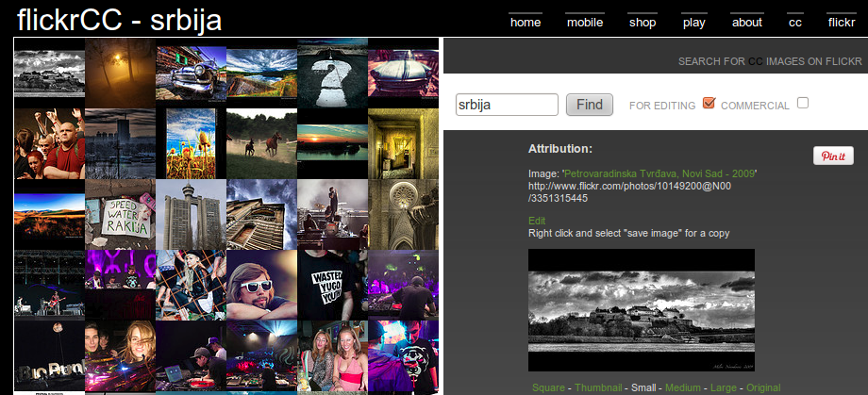
Task: Click the cc menu link
Action: [x=795, y=23]
